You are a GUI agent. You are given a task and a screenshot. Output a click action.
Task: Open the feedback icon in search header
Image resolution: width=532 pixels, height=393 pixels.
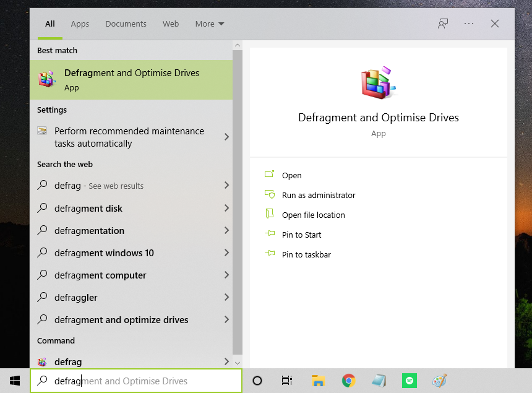tap(443, 24)
